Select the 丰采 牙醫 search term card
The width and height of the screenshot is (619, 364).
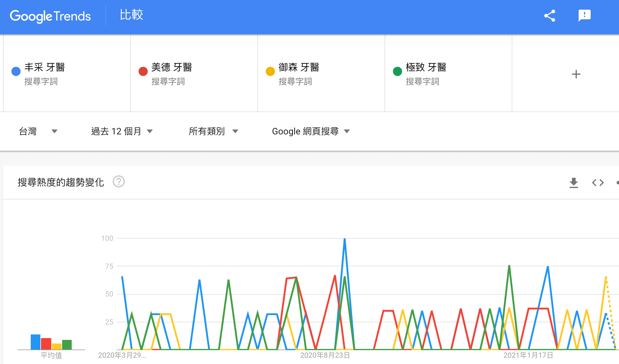(67, 73)
